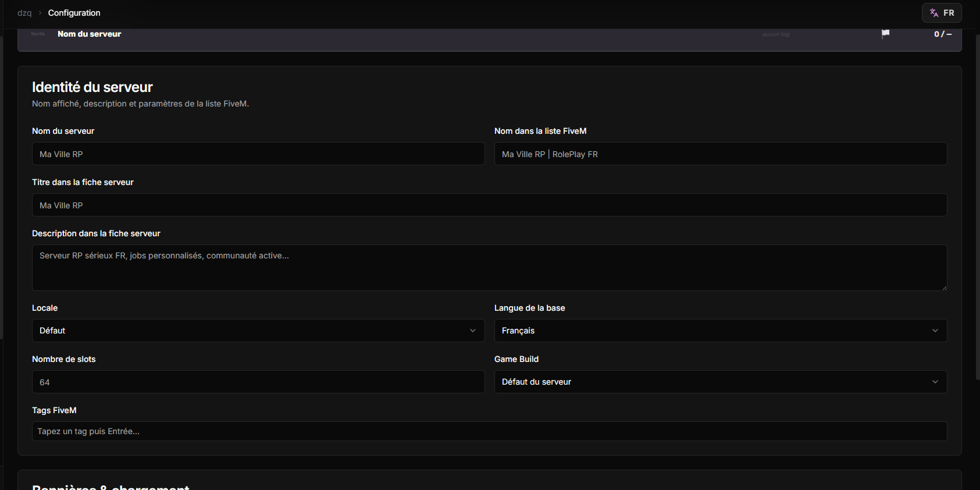Viewport: 980px width, 490px height.
Task: Click the 96x96 server icon placeholder
Action: click(38, 34)
